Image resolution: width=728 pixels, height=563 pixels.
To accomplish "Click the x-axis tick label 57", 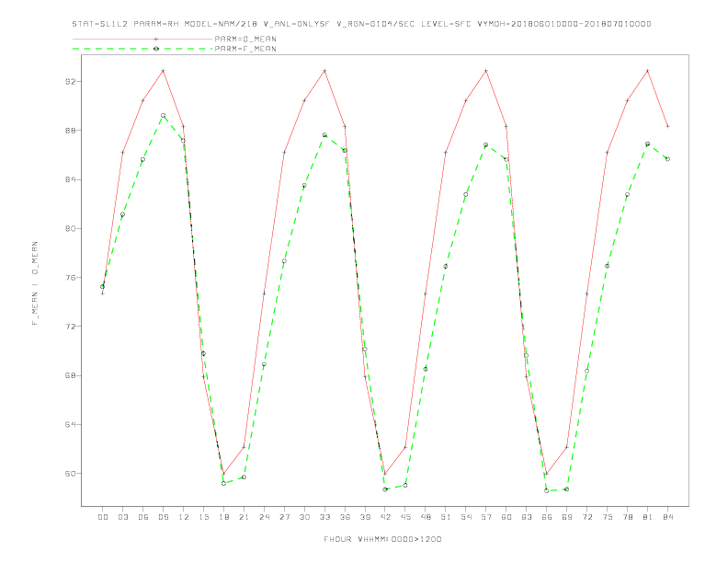I will [486, 517].
